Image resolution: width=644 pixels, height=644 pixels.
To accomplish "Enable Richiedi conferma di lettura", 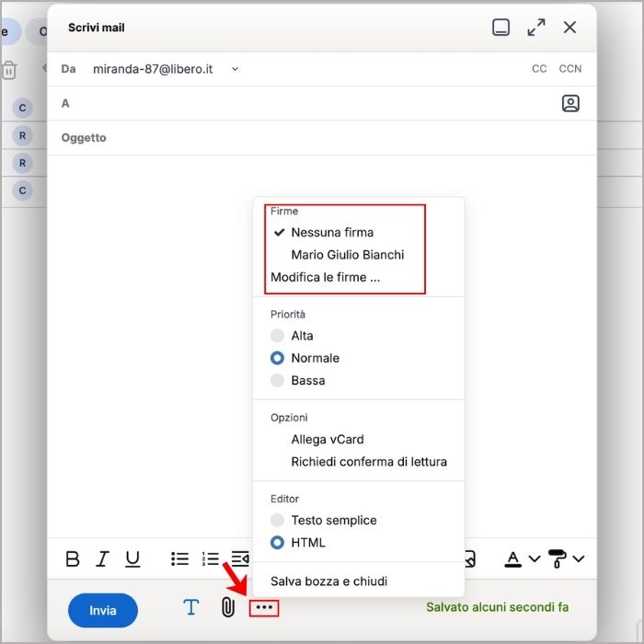I will 369,462.
